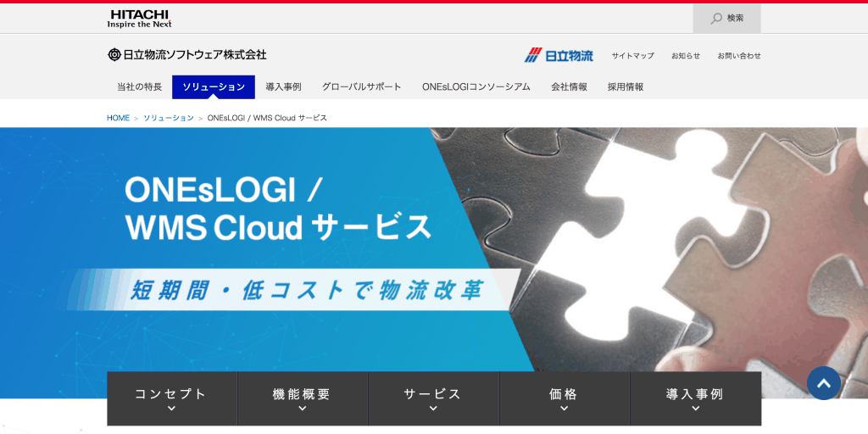Open the 会社情報 navigation item

[569, 86]
